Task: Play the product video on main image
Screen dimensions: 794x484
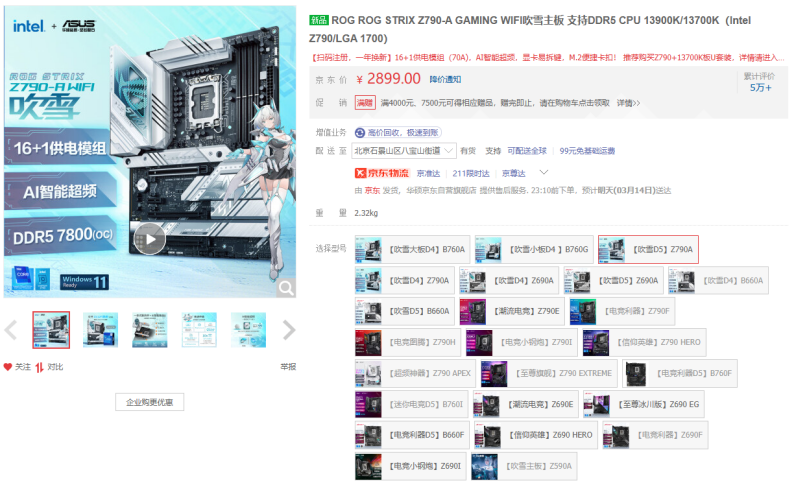Action: coord(149,239)
